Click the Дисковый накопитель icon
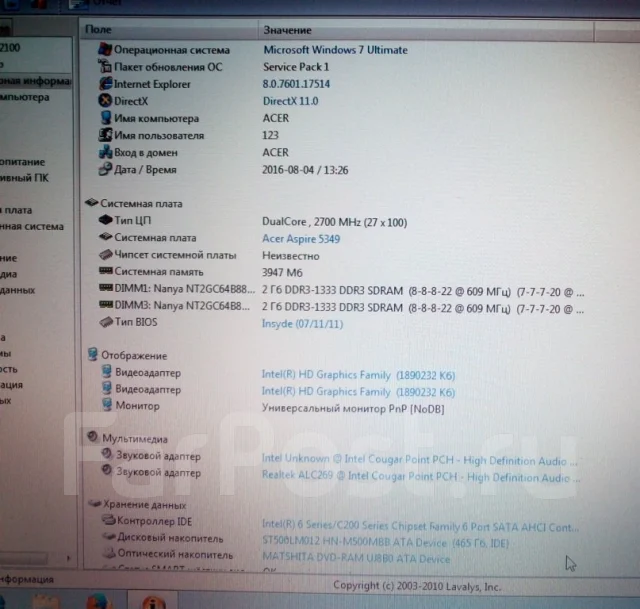This screenshot has height=609, width=640. (x=109, y=536)
